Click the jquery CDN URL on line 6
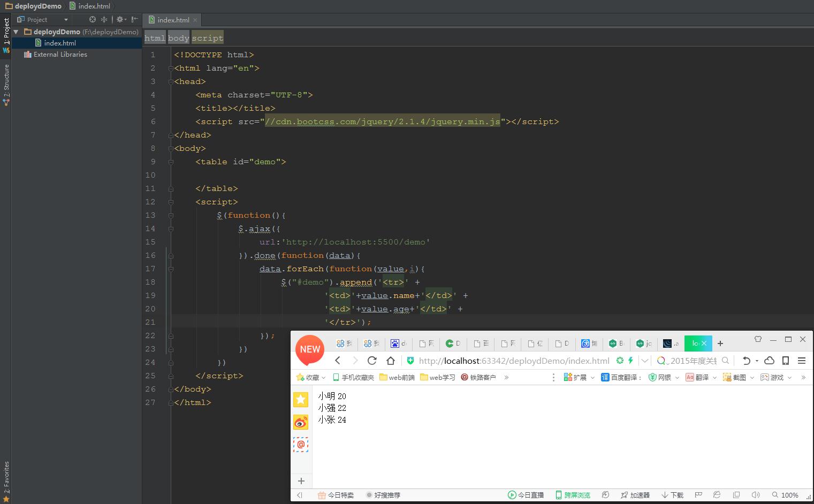This screenshot has width=814, height=504. point(383,121)
